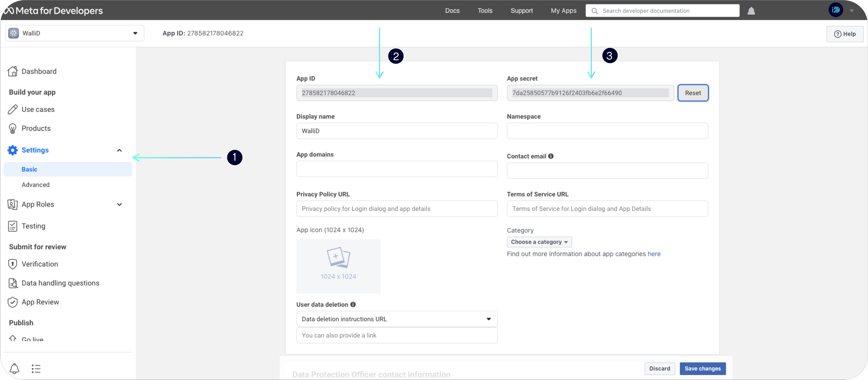
Task: Click the Dashboard house icon
Action: (x=13, y=71)
